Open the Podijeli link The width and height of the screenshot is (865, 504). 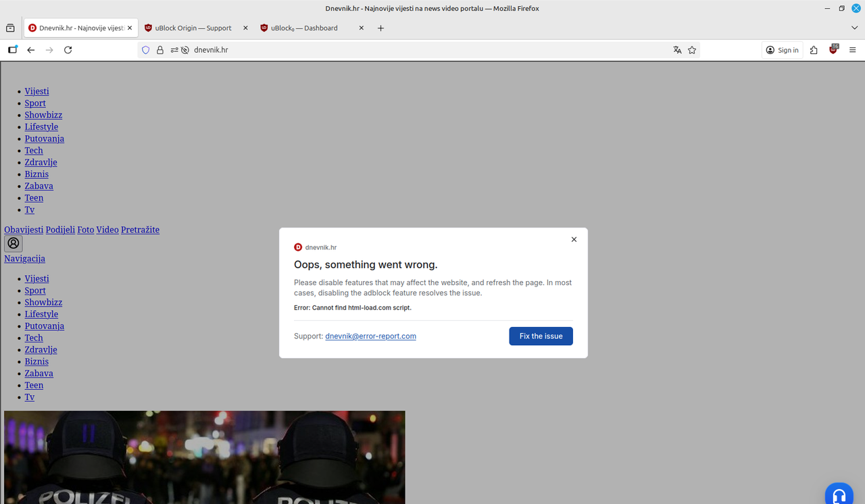(60, 230)
